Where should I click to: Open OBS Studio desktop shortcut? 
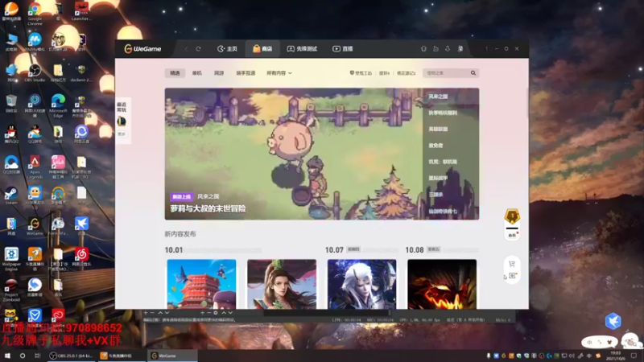coord(35,73)
